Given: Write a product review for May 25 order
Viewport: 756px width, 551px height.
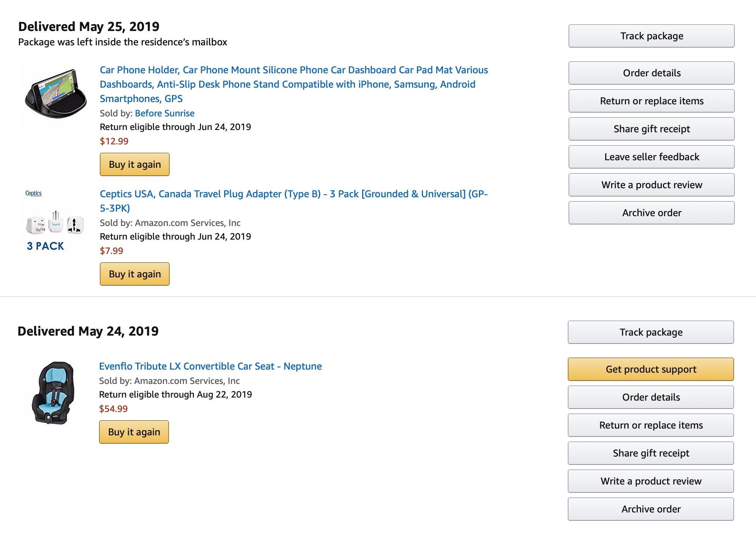Looking at the screenshot, I should pyautogui.click(x=651, y=185).
